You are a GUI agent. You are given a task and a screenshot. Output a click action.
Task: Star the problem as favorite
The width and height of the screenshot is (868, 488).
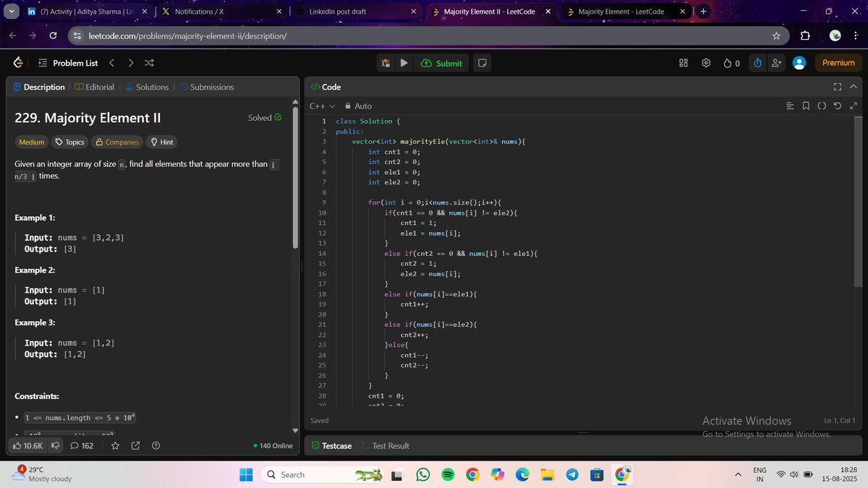pyautogui.click(x=115, y=446)
